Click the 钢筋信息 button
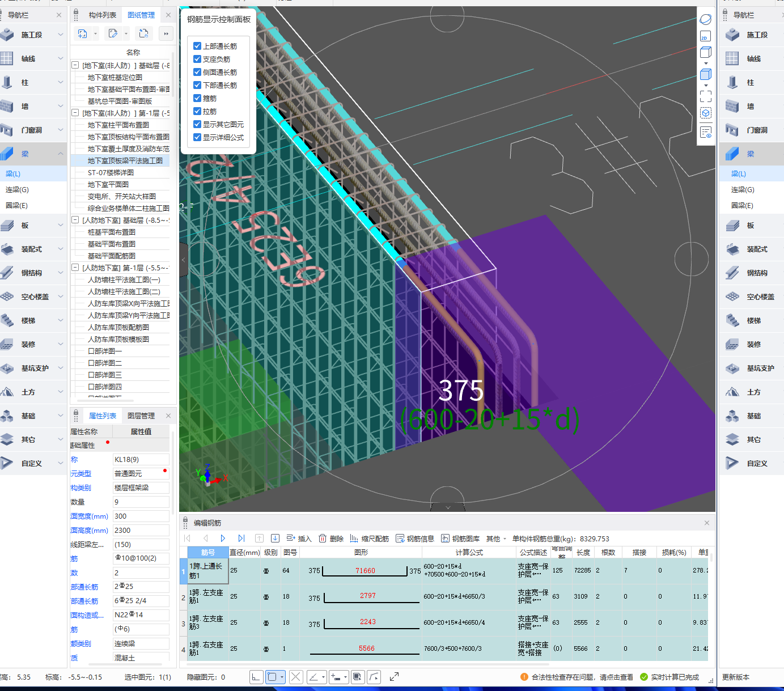The image size is (784, 691). coord(415,539)
